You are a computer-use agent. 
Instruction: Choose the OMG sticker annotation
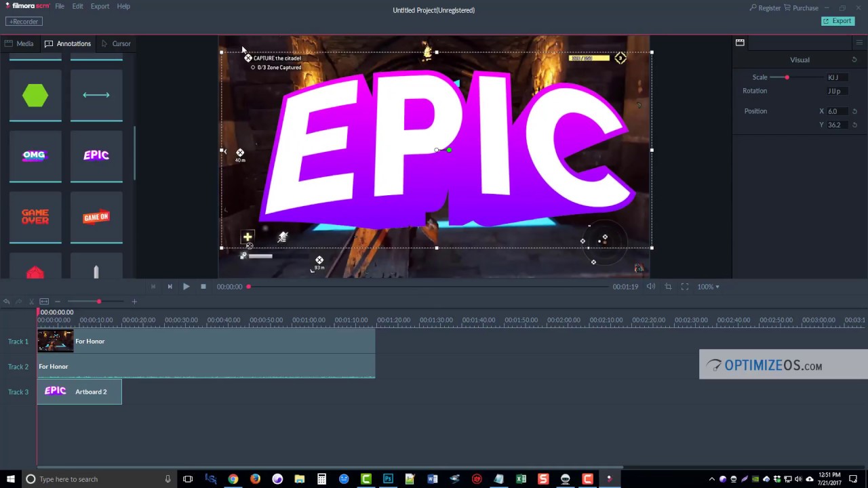pyautogui.click(x=35, y=156)
